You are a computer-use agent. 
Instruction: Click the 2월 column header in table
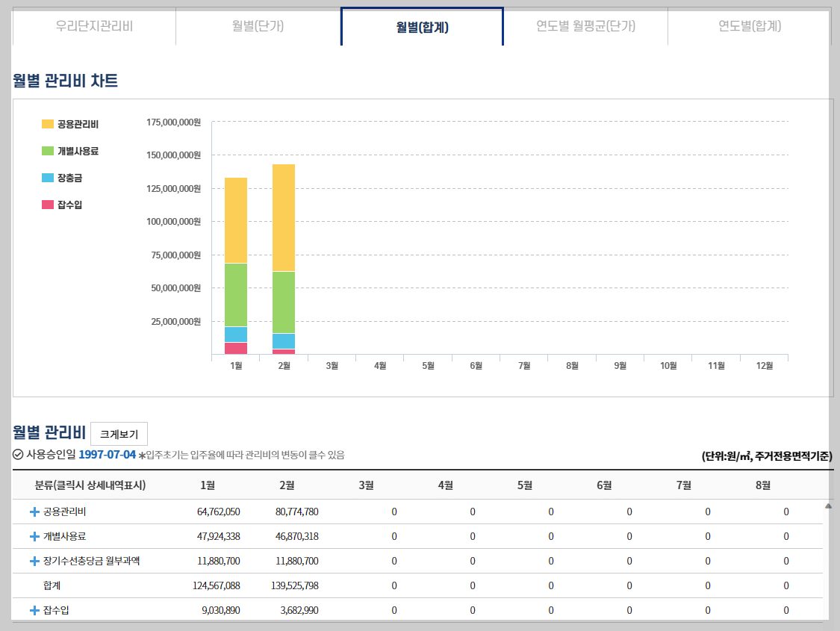click(287, 485)
